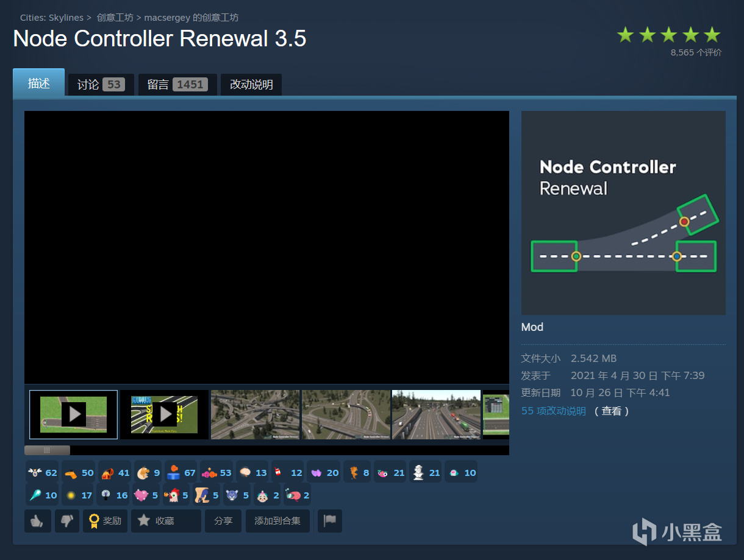This screenshot has height=560, width=744.
Task: Select the highway lanes screenshot thumbnail
Action: tap(436, 414)
